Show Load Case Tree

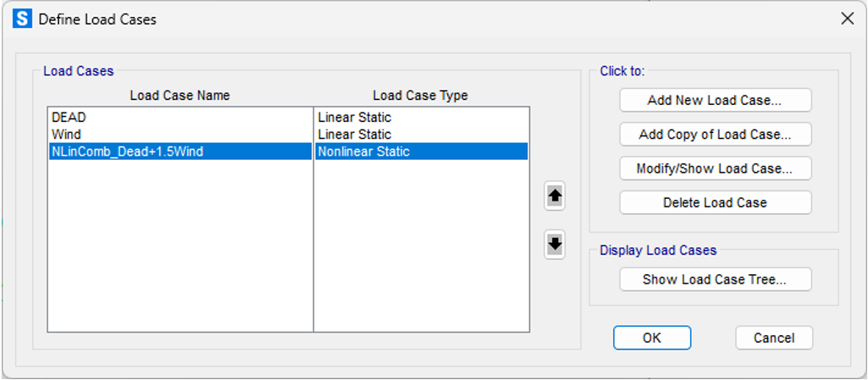click(x=715, y=279)
